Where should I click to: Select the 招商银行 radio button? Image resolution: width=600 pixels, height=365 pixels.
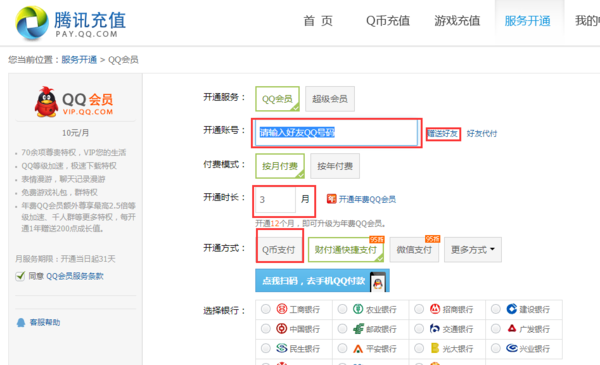coord(419,309)
